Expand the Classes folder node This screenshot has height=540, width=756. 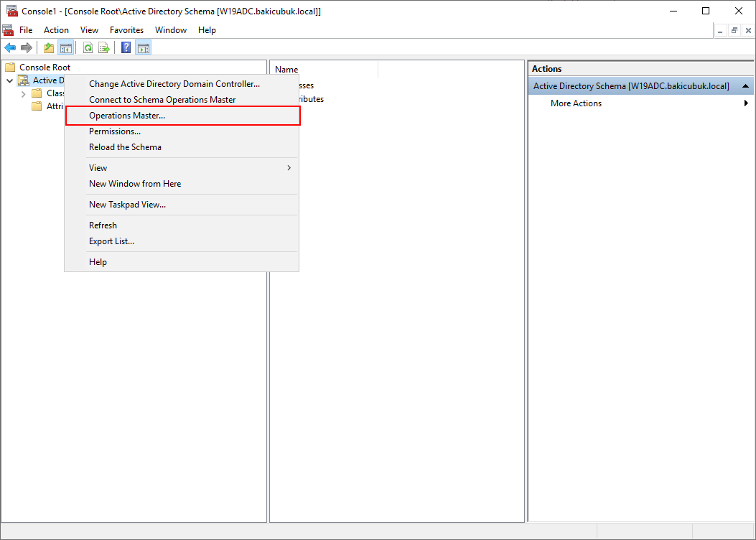23,93
